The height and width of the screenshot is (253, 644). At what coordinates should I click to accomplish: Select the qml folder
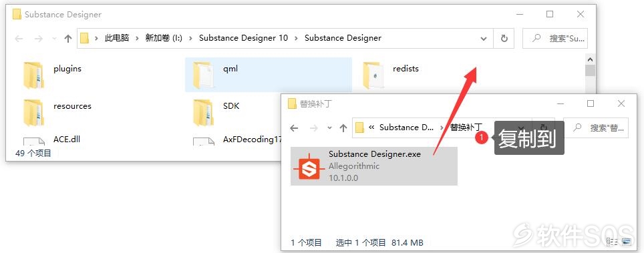(x=269, y=75)
